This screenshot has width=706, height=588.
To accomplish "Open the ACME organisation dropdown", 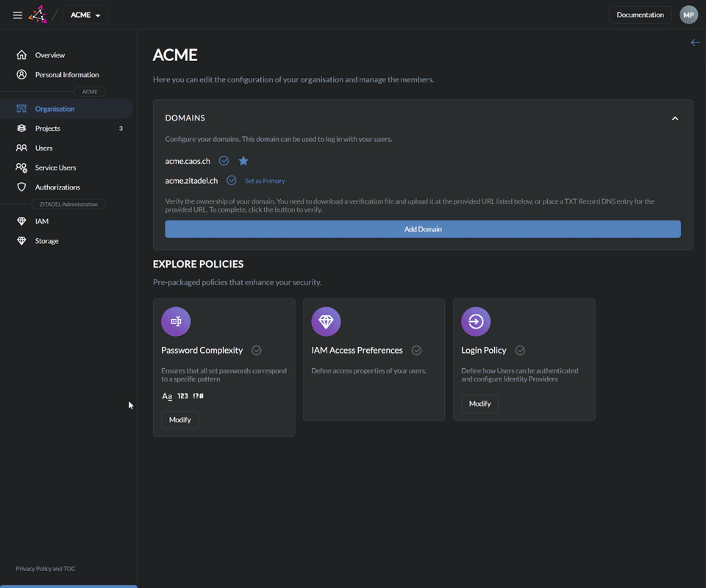I will [x=85, y=15].
